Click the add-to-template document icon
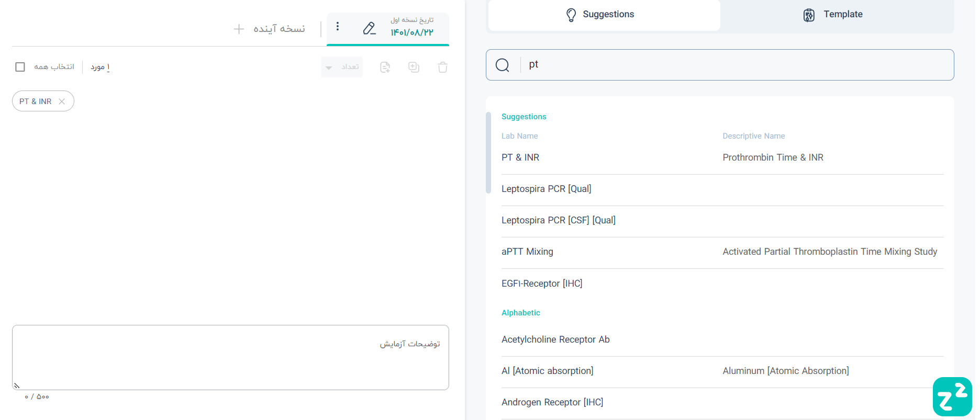 pos(385,67)
